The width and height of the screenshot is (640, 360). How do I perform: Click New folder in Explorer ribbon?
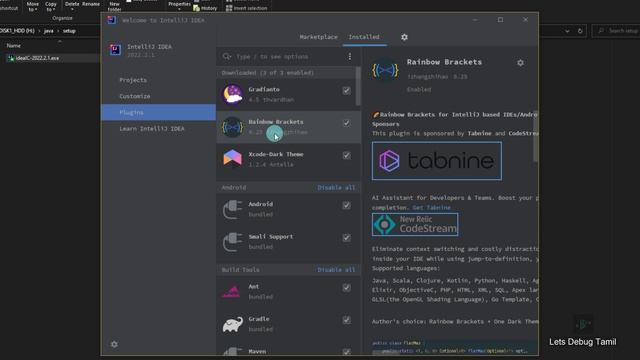pos(114,7)
